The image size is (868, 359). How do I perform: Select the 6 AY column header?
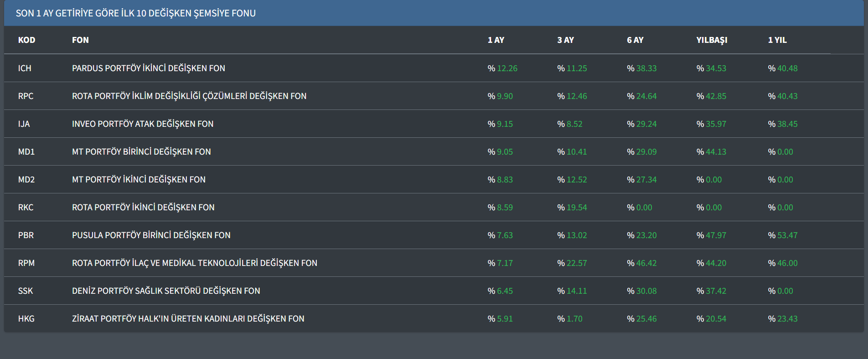(x=635, y=40)
